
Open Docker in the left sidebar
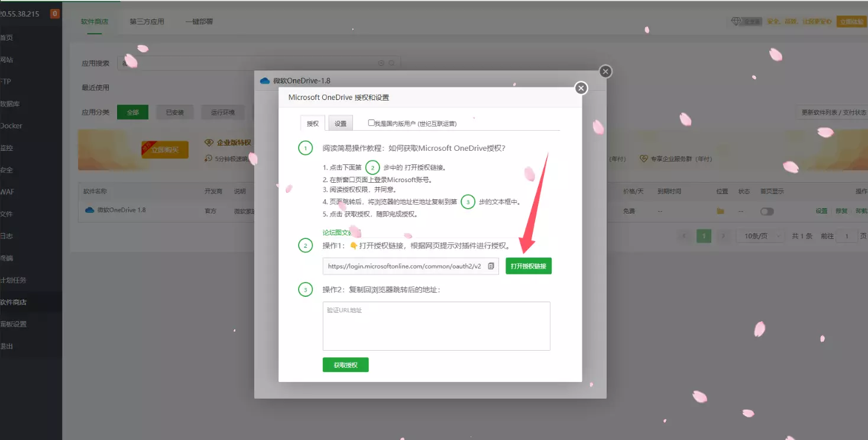coord(12,126)
